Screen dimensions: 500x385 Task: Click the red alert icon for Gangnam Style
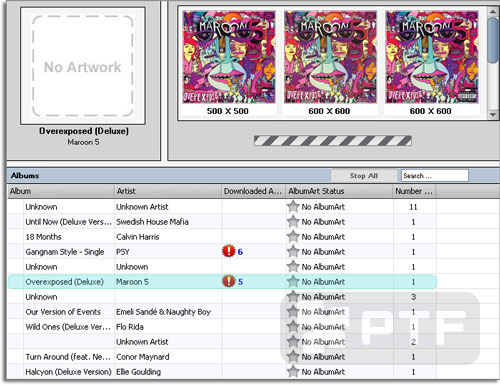(x=229, y=251)
